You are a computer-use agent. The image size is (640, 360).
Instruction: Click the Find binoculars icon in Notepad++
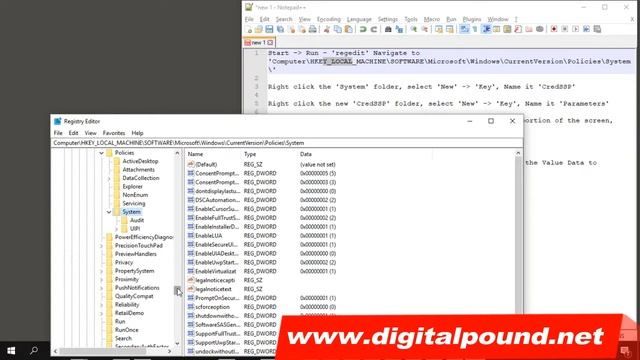pos(388,29)
